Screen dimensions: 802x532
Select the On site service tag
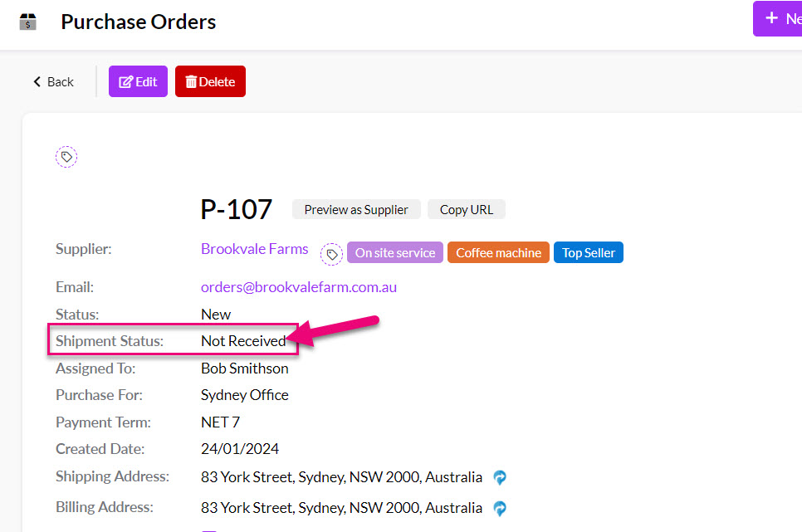click(395, 252)
